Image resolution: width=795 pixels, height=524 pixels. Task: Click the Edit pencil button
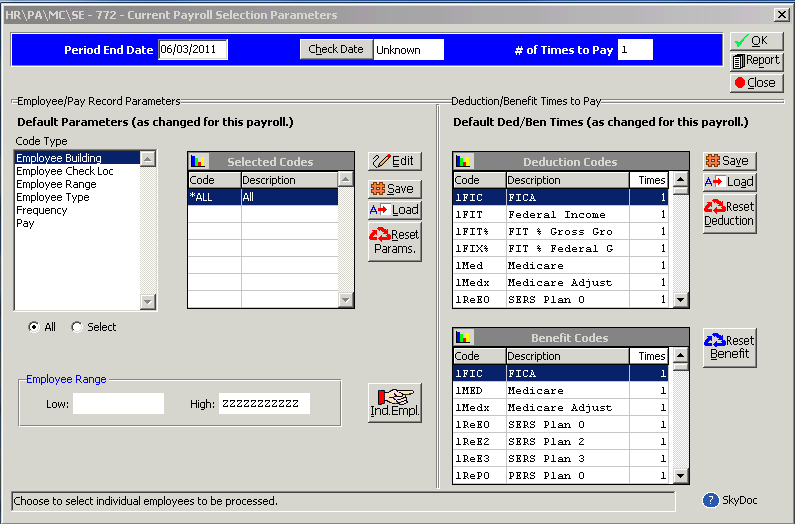click(394, 161)
